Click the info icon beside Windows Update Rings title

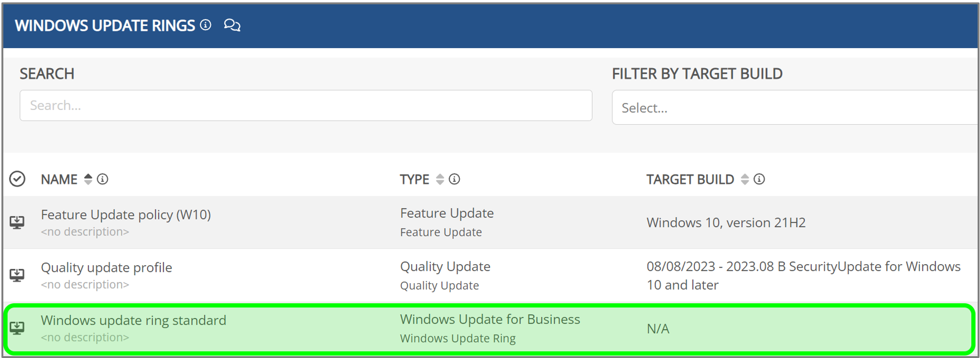206,25
